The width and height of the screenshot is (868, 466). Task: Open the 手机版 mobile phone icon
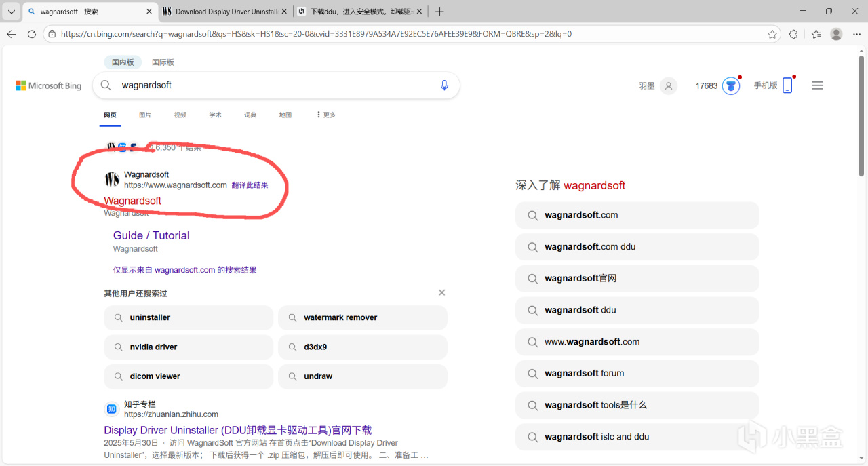[x=787, y=85]
